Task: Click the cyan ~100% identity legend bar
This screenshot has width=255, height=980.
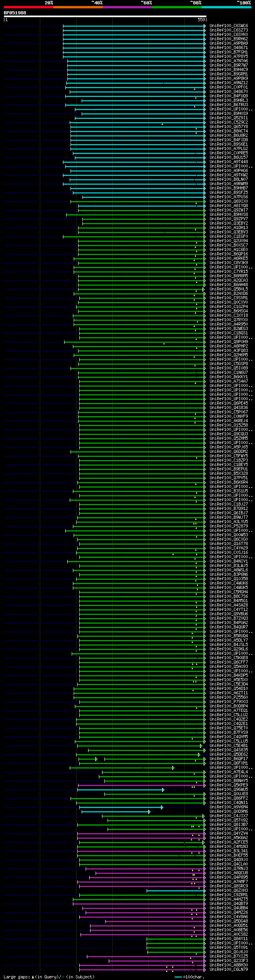Action: (226, 7)
